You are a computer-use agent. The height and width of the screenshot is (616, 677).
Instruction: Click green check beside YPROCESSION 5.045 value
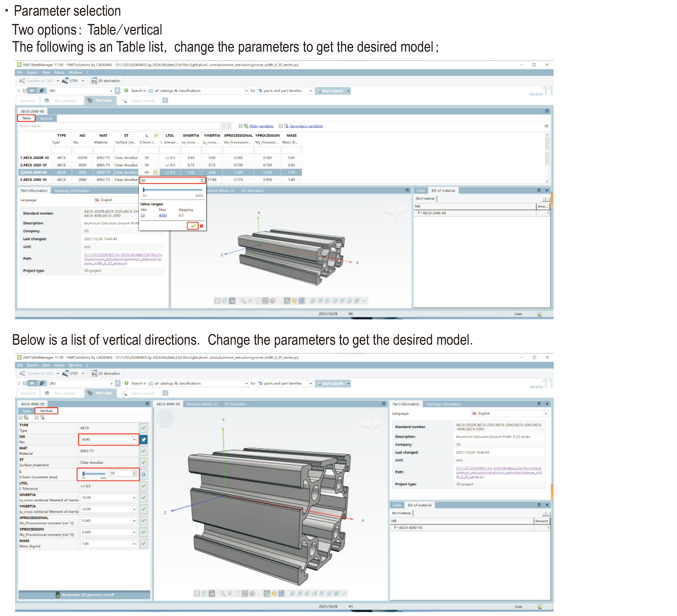[x=144, y=532]
